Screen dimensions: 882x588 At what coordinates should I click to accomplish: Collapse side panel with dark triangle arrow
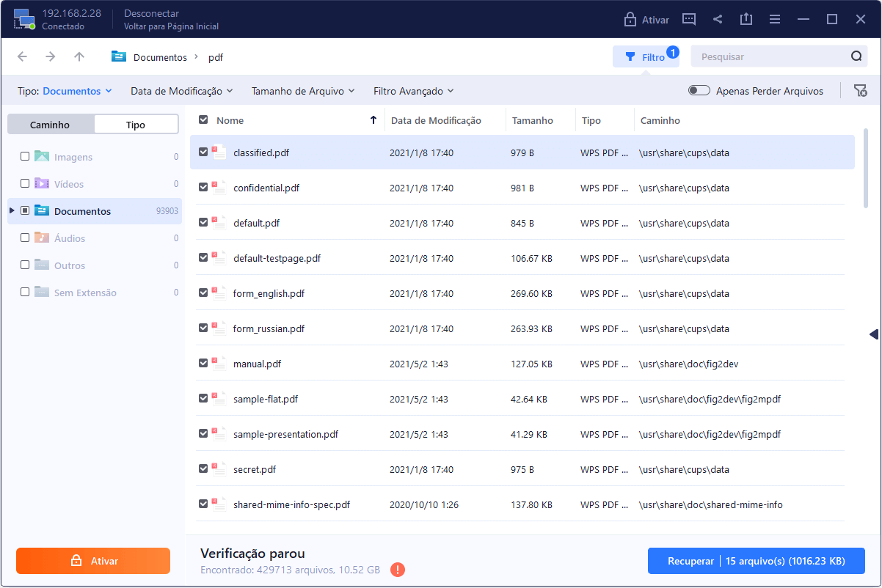tap(873, 334)
